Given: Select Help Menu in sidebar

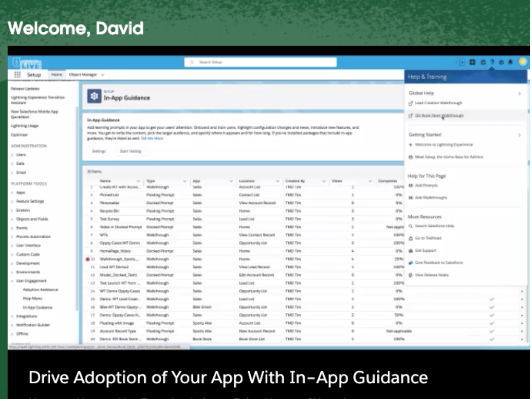Looking at the screenshot, I should tap(32, 298).
